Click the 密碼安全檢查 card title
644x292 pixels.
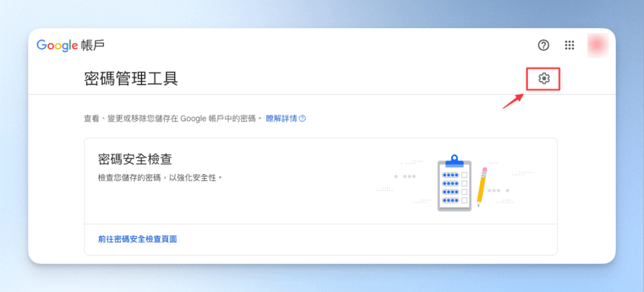point(135,159)
